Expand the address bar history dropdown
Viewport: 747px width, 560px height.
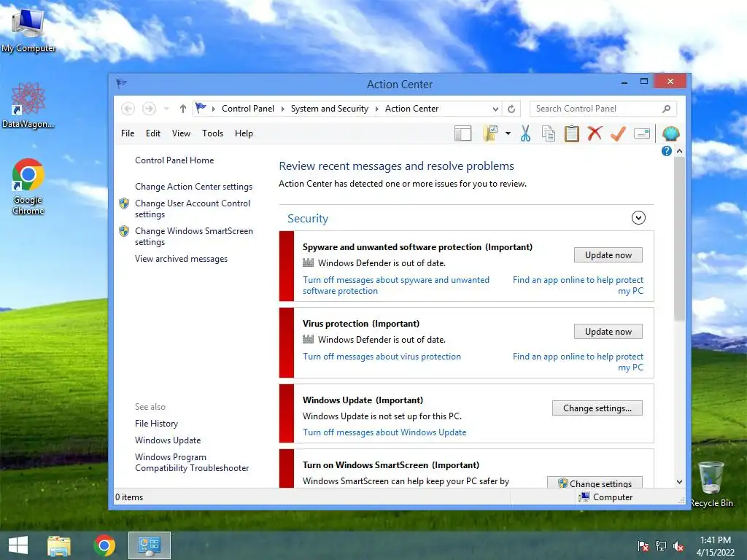495,109
